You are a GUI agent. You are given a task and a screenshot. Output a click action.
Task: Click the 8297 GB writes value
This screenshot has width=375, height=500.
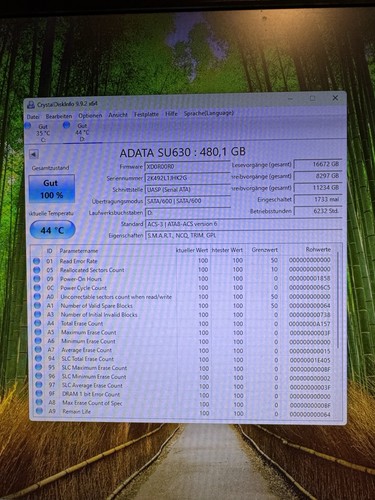(x=318, y=176)
